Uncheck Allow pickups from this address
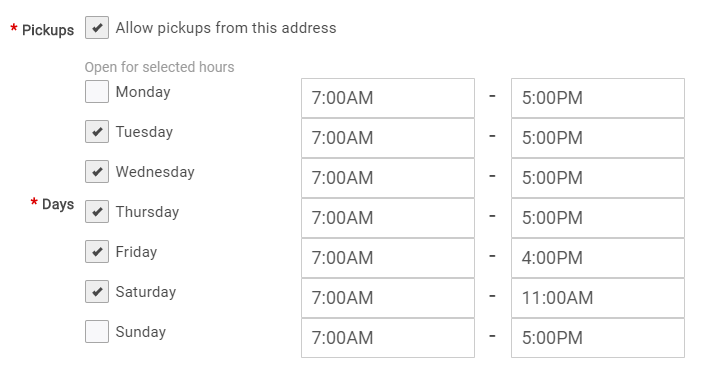Image resolution: width=704 pixels, height=370 pixels. tap(97, 28)
